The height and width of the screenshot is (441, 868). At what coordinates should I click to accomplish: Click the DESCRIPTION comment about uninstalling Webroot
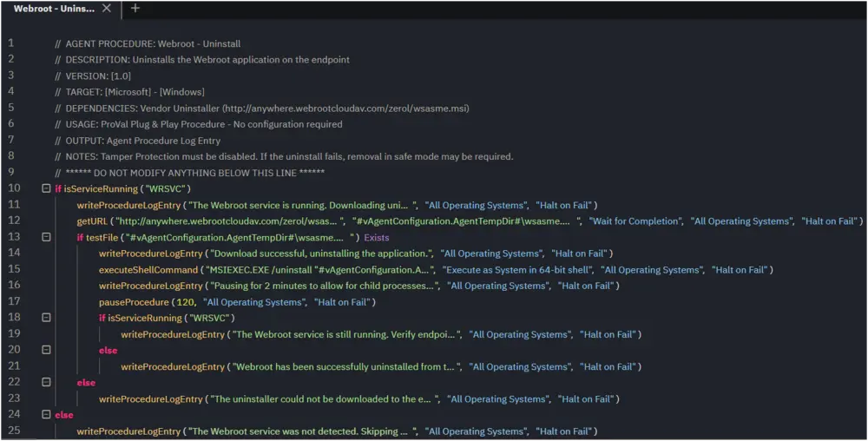(x=202, y=60)
